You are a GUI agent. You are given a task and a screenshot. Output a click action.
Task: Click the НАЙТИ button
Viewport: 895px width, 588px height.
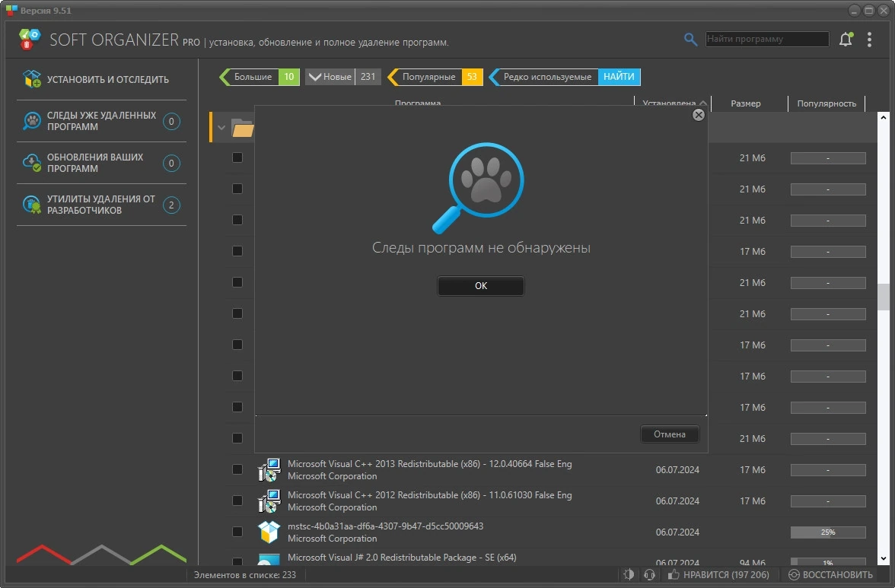[x=619, y=76]
